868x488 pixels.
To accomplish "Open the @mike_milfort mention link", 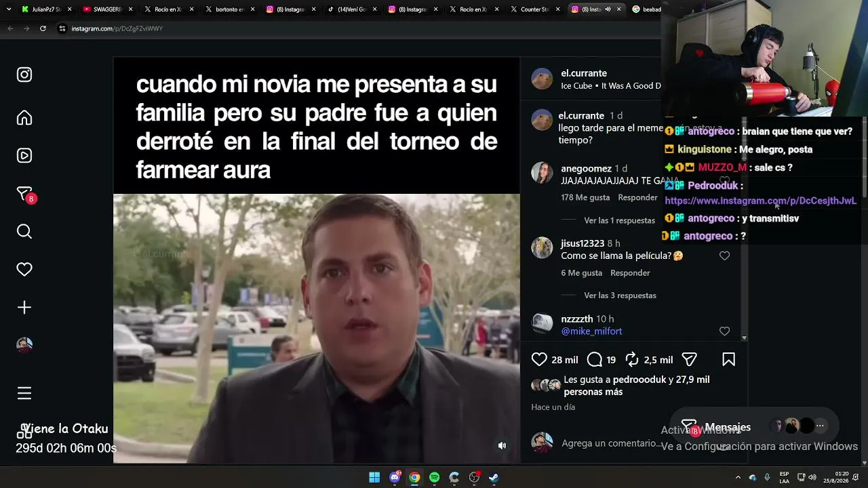I will click(591, 331).
